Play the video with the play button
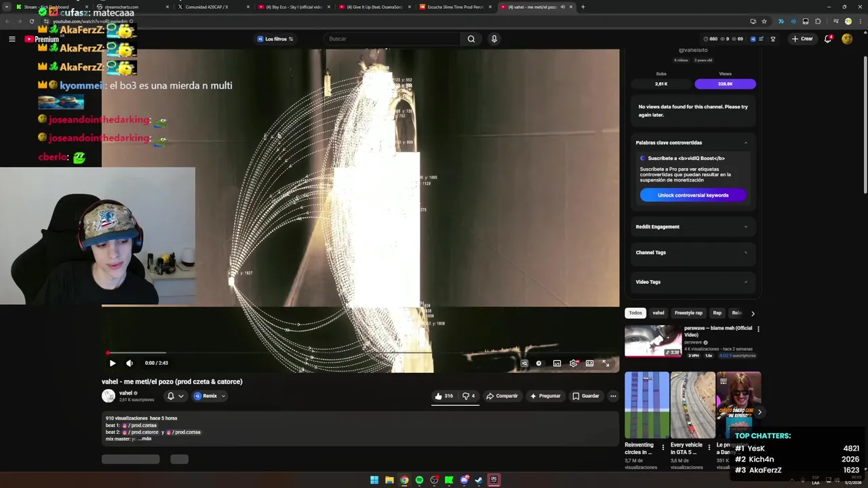The image size is (868, 488). (x=113, y=363)
